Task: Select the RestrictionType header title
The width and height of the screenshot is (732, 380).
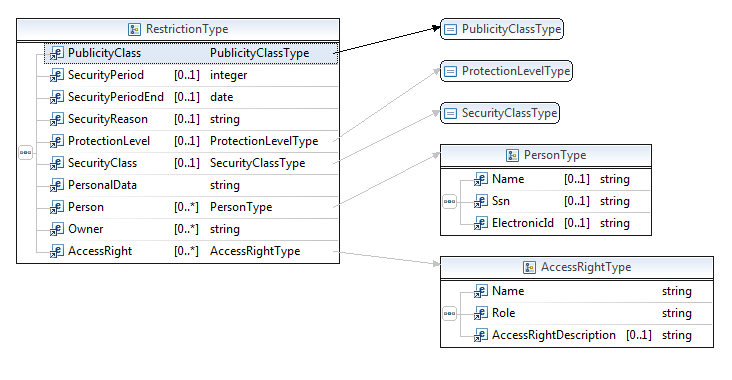Action: [187, 29]
